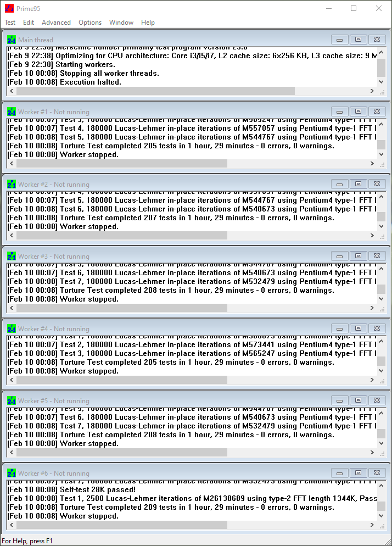Click horizontal scrollbar thumb in Worker #6 window
Viewport: 392px width, 546px height.
point(122,525)
